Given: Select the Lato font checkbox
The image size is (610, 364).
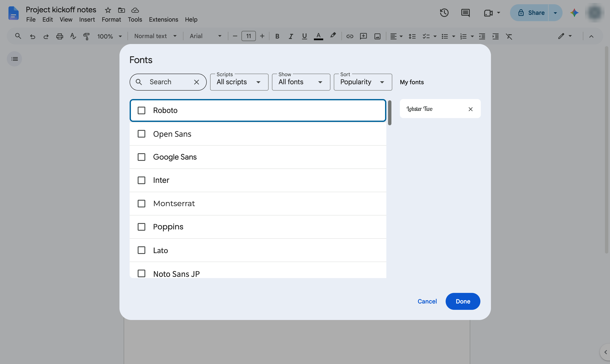Looking at the screenshot, I should (x=141, y=250).
